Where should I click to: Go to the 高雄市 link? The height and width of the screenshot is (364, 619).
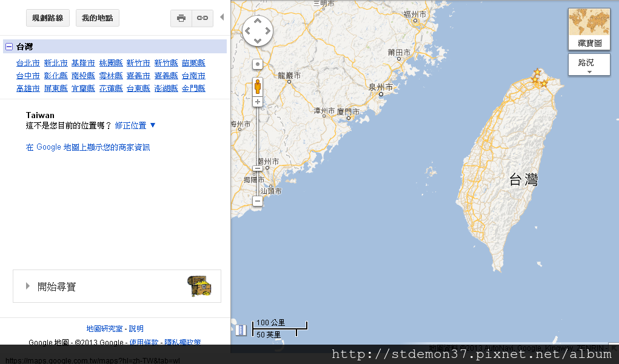[x=28, y=88]
